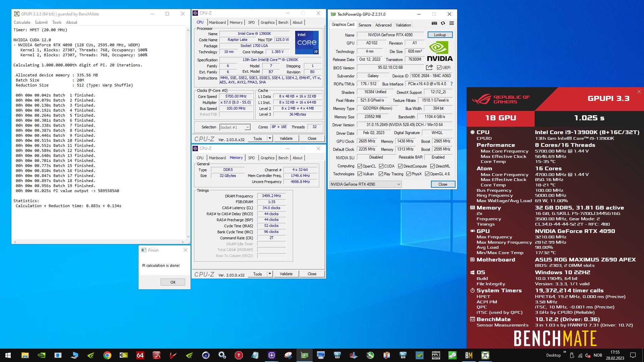Click Validate in CPU-Z processor window
644x362 pixels.
[x=286, y=138]
